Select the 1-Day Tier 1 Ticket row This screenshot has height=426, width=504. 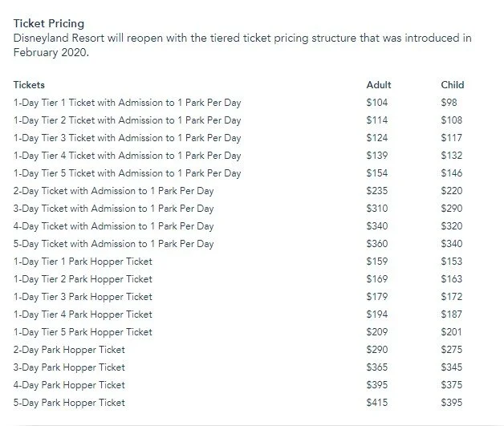127,103
